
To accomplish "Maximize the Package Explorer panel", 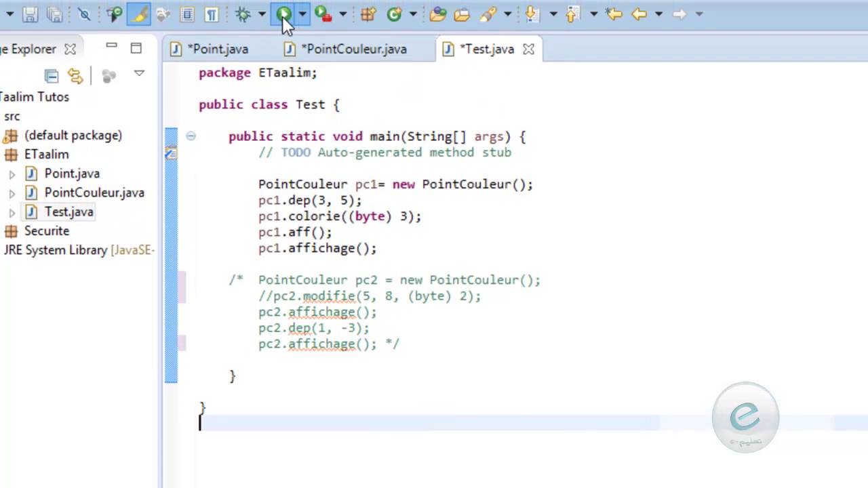I will tap(136, 48).
